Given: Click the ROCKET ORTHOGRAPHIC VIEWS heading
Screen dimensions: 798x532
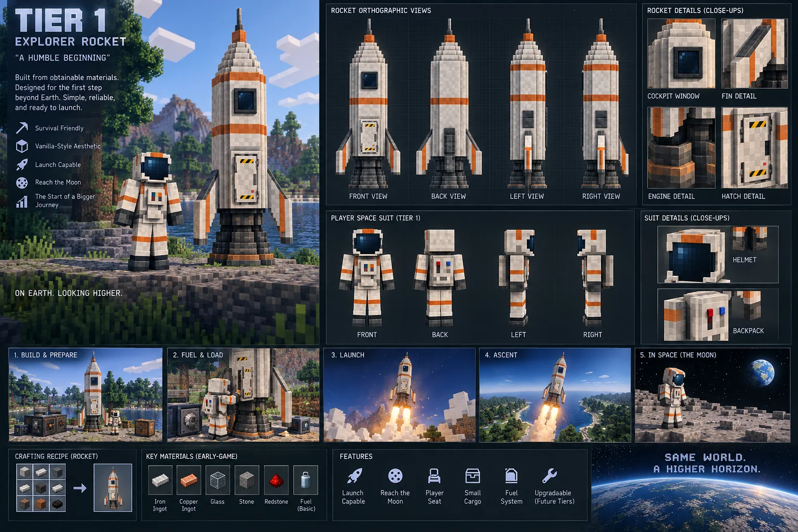Looking at the screenshot, I should (381, 10).
